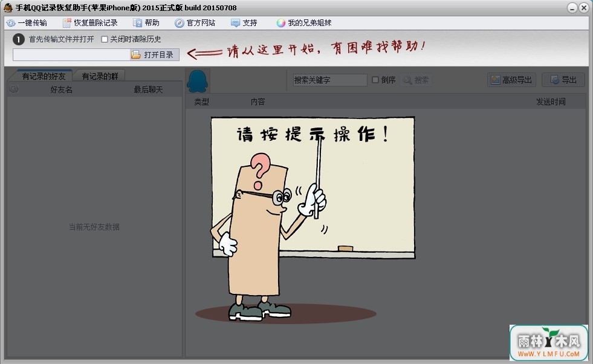Click the 帮助 help book icon

tap(137, 23)
